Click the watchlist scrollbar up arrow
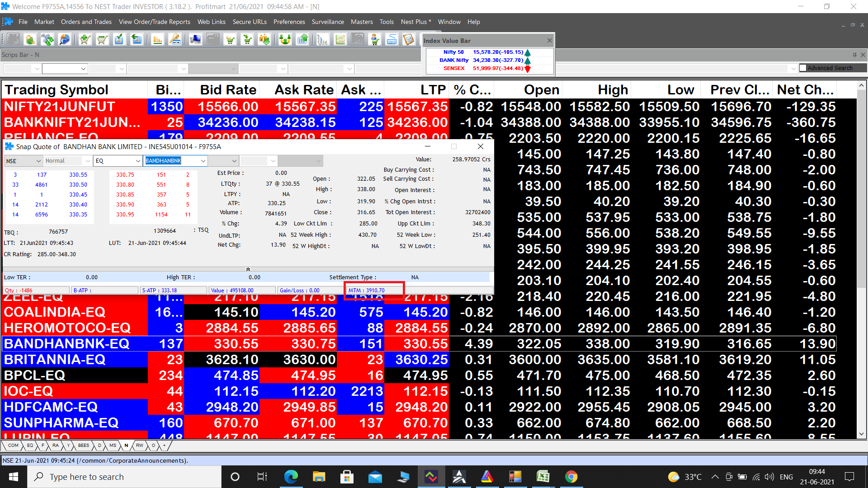Image resolution: width=868 pixels, height=488 pixels. 861,85
